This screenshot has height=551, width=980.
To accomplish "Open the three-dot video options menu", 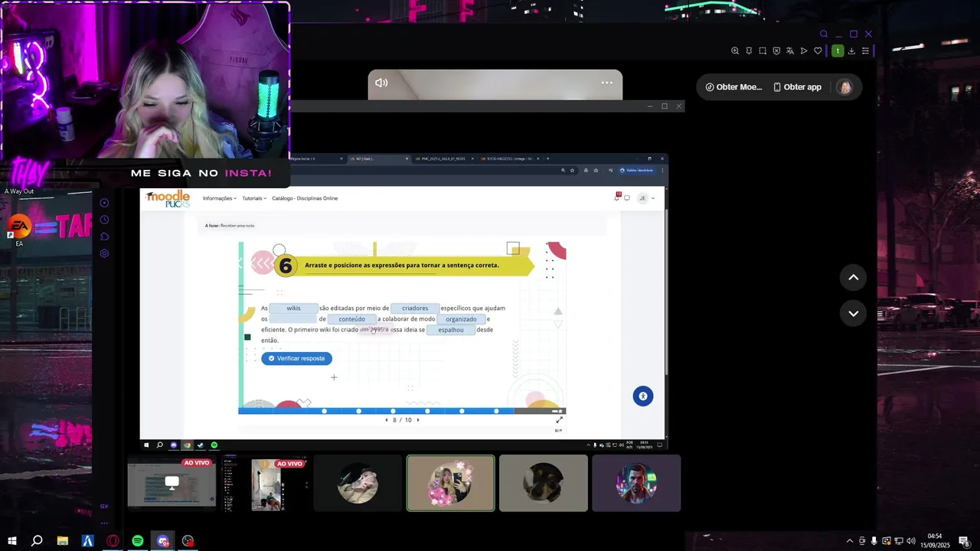I will click(607, 83).
